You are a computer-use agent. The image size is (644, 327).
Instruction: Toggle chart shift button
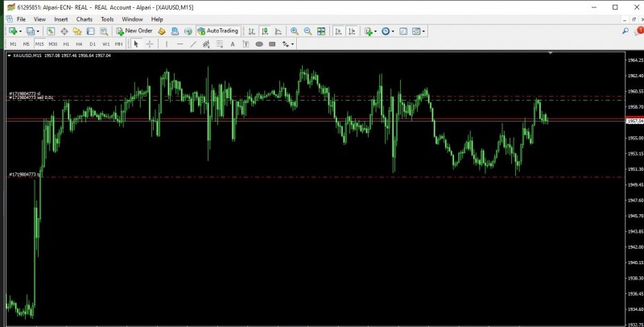[352, 31]
